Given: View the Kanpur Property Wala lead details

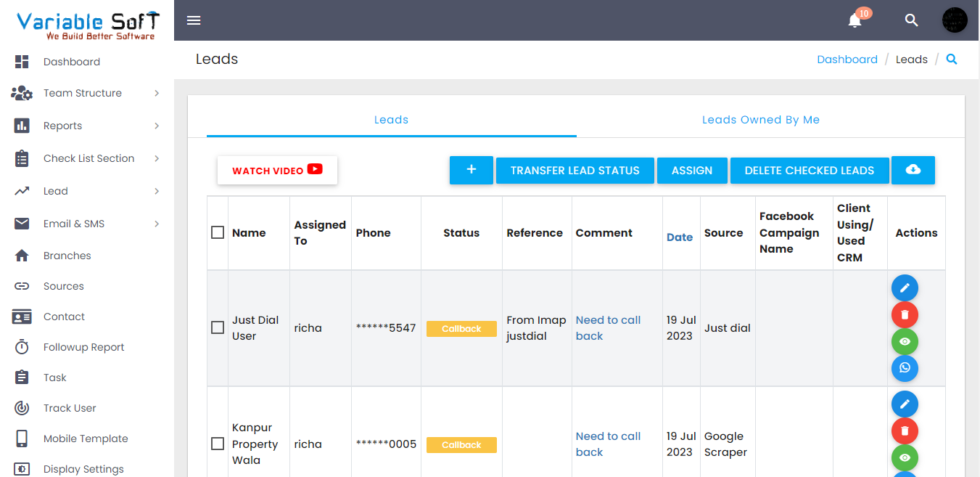Looking at the screenshot, I should tap(905, 458).
